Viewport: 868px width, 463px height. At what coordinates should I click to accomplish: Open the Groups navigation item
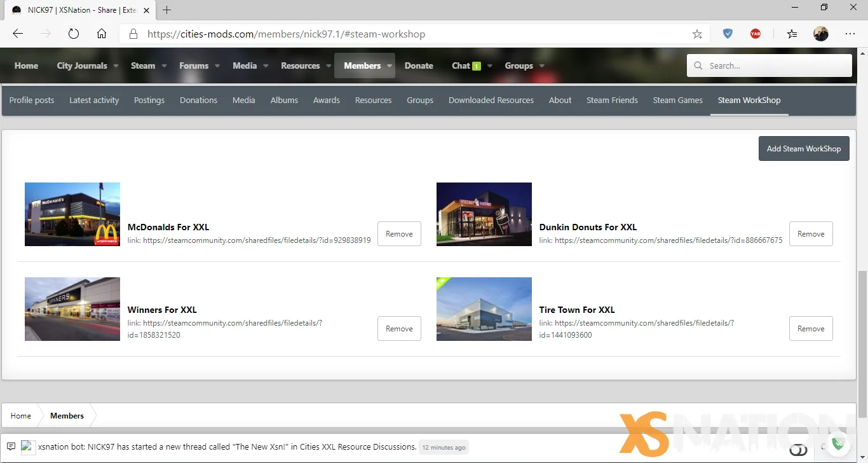click(519, 66)
